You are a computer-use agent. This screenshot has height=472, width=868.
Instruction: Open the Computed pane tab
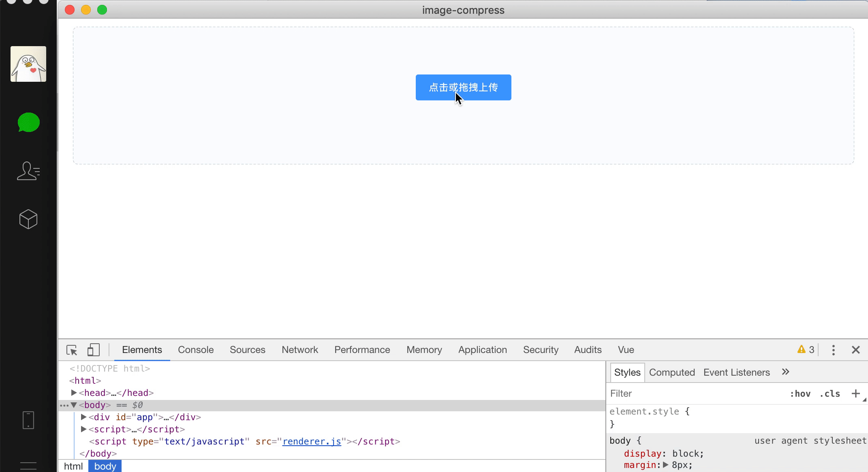pyautogui.click(x=672, y=372)
